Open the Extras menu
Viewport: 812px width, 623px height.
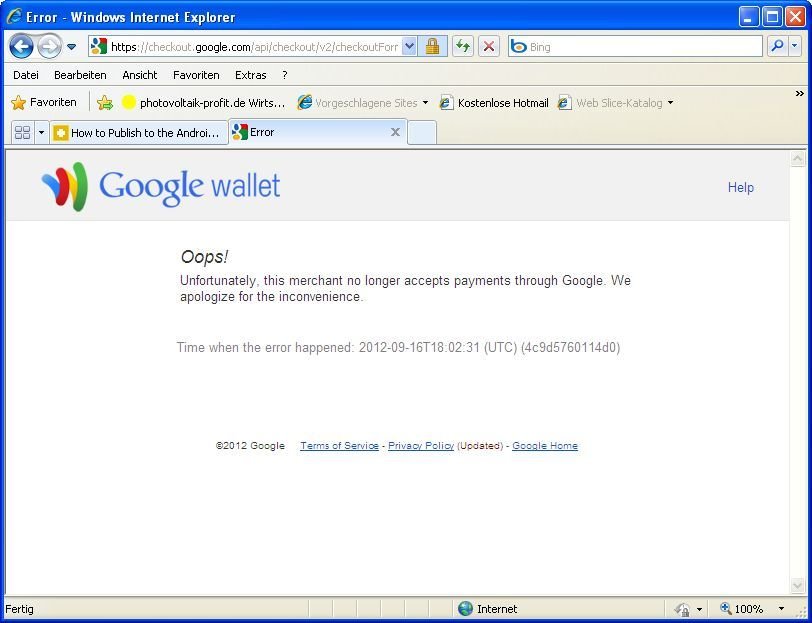(251, 75)
